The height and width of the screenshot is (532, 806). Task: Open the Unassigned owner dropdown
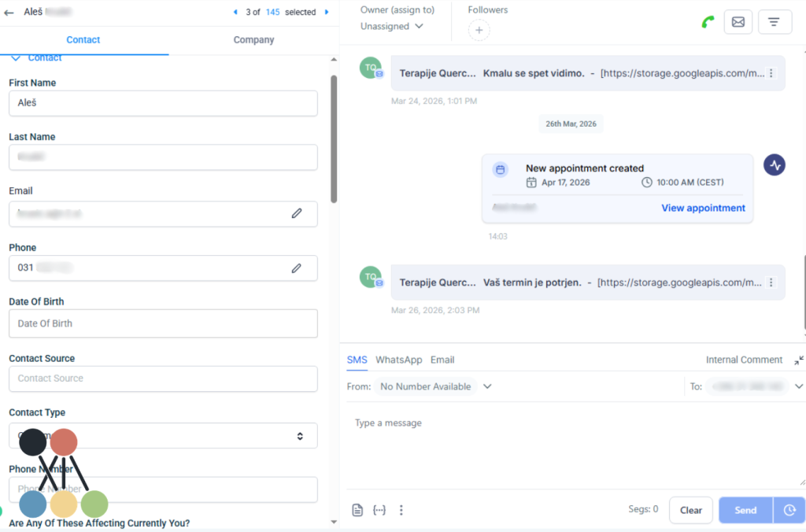pyautogui.click(x=392, y=26)
